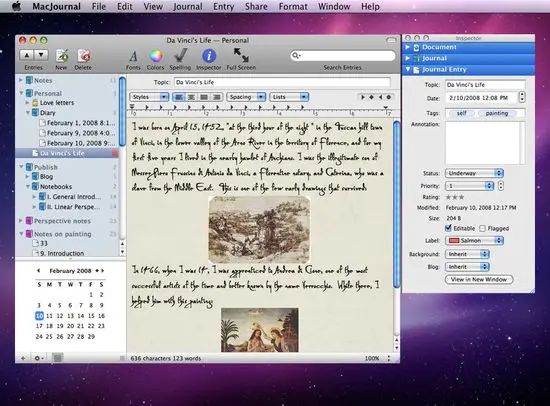Click the search magnifier icon
This screenshot has height=406, width=550.
296,55
